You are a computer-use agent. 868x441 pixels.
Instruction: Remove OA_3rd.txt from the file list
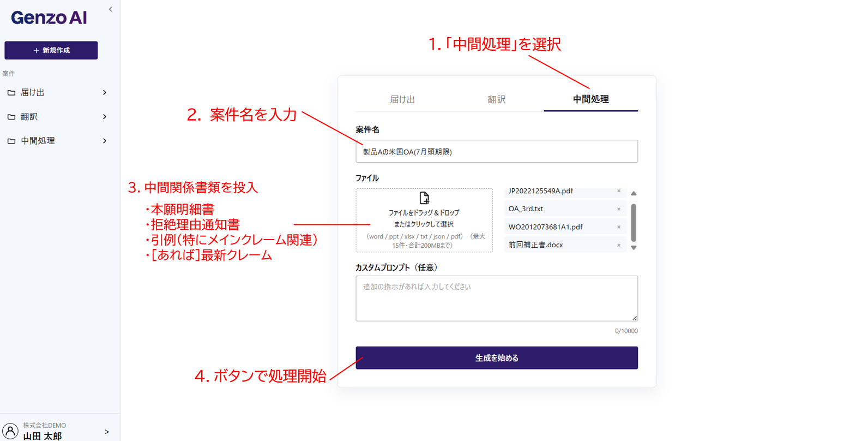coord(619,209)
